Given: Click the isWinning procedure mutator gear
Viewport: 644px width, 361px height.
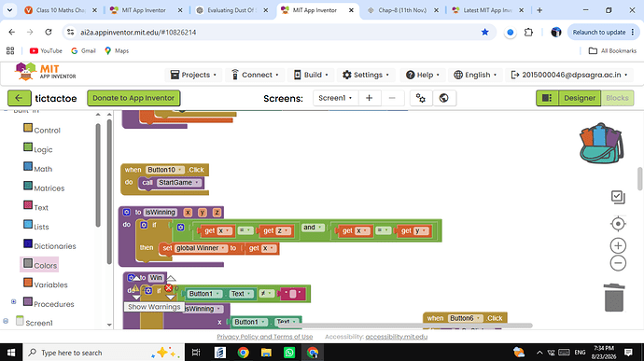Looking at the screenshot, I should 127,212.
